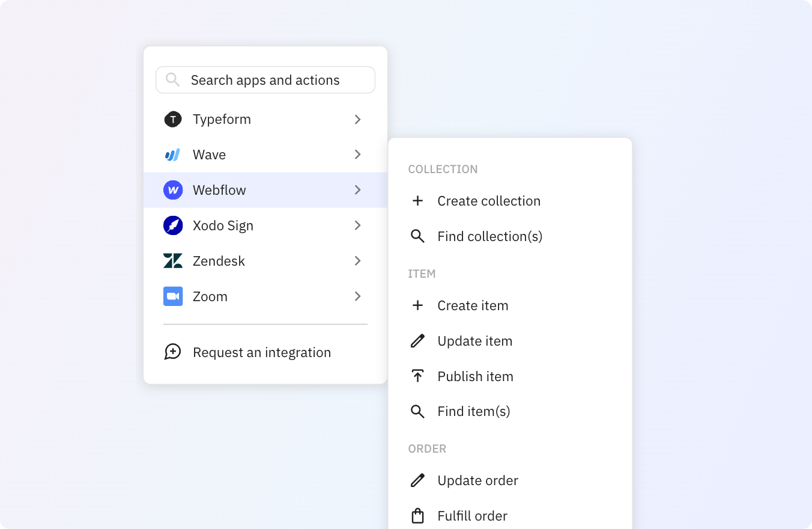Select the Typeform label
This screenshot has height=529, width=812.
(x=222, y=120)
